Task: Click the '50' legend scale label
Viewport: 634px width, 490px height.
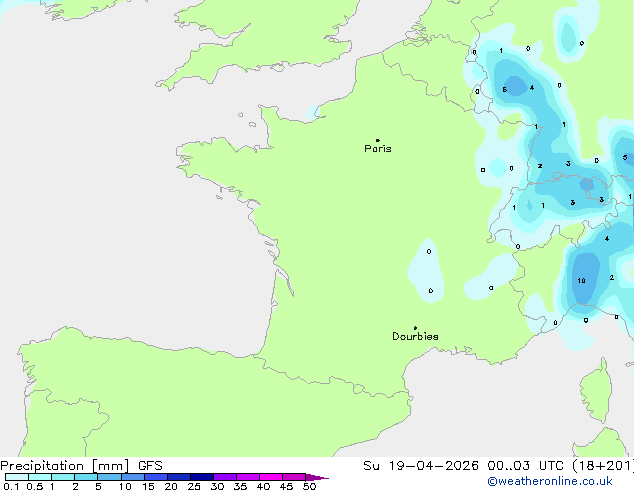Action: coord(309,486)
